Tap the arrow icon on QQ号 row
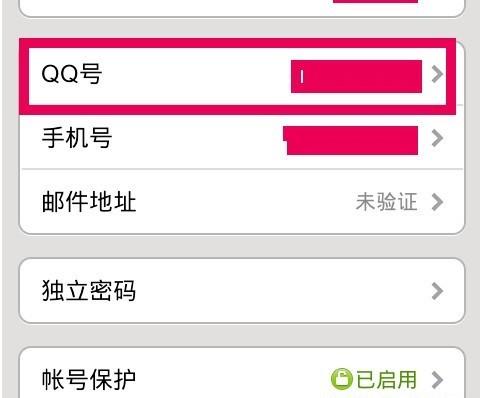This screenshot has height=398, width=480. tap(437, 74)
